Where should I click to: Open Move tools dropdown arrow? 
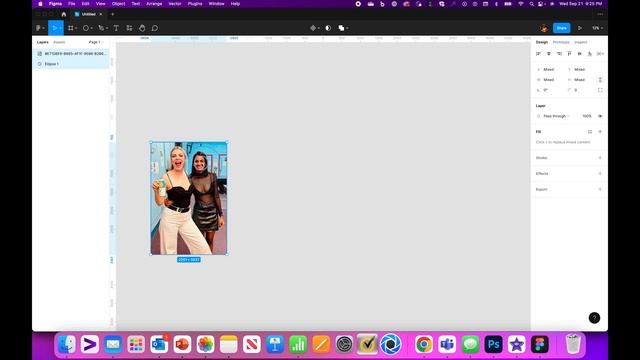(x=61, y=28)
